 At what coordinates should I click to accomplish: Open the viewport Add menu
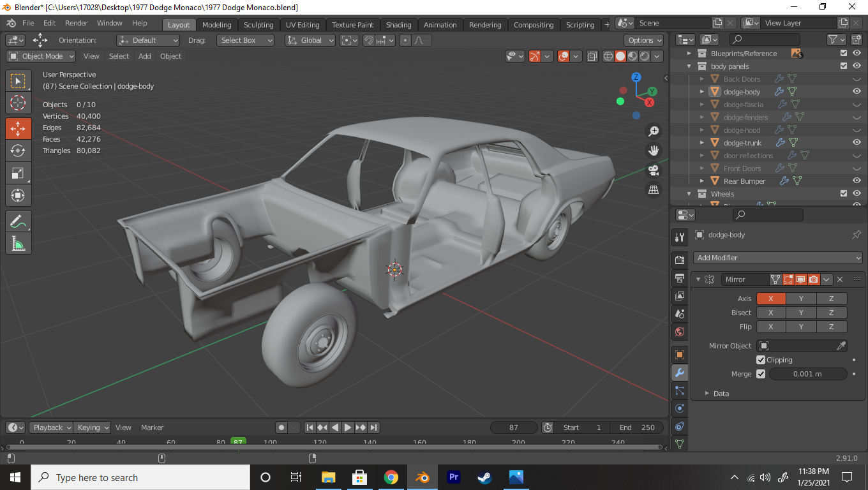click(x=145, y=56)
